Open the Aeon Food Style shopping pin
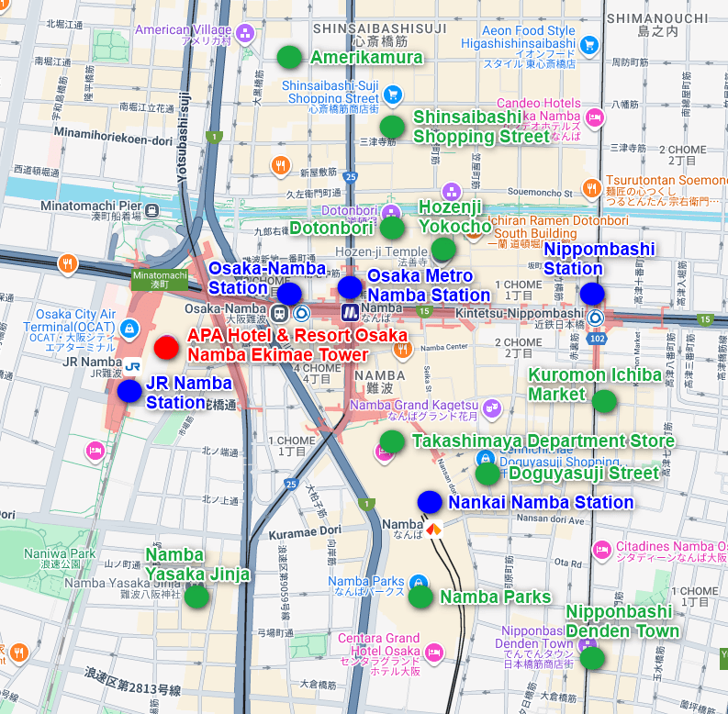Screen dimensions: 728x714 [589, 46]
